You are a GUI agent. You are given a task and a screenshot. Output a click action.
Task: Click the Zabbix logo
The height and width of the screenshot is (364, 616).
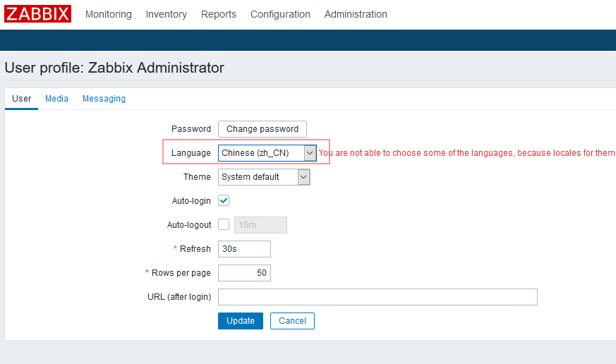tap(38, 14)
